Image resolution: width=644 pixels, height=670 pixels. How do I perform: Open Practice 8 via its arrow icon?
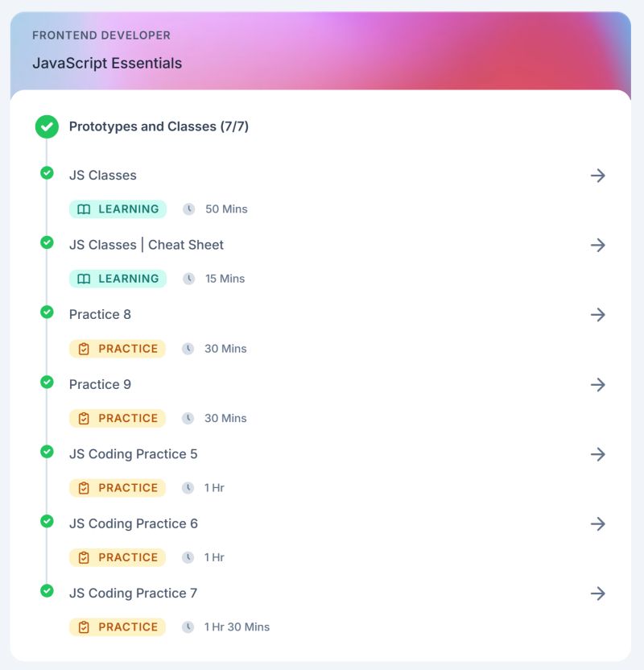[597, 315]
